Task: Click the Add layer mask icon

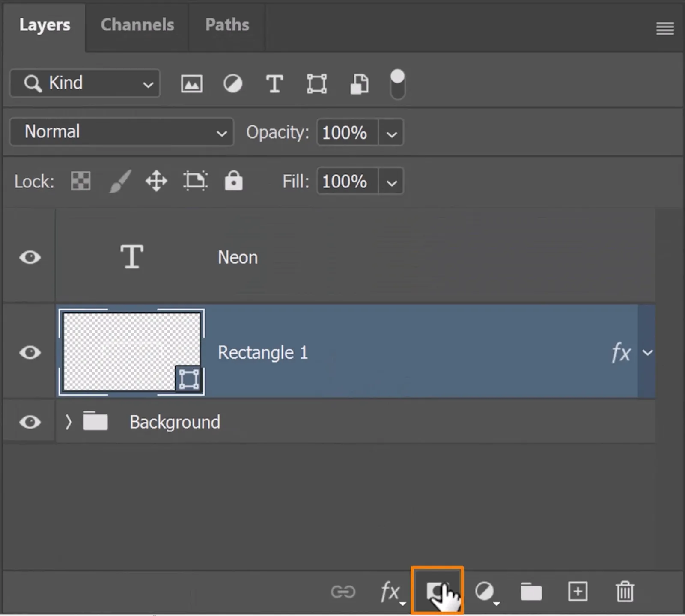Action: click(x=437, y=592)
